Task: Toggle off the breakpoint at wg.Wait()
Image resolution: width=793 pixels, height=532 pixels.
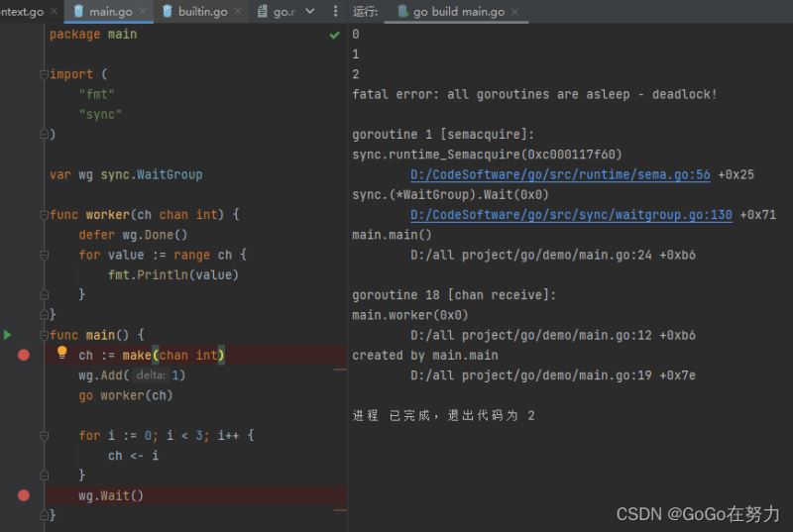Action: point(24,495)
